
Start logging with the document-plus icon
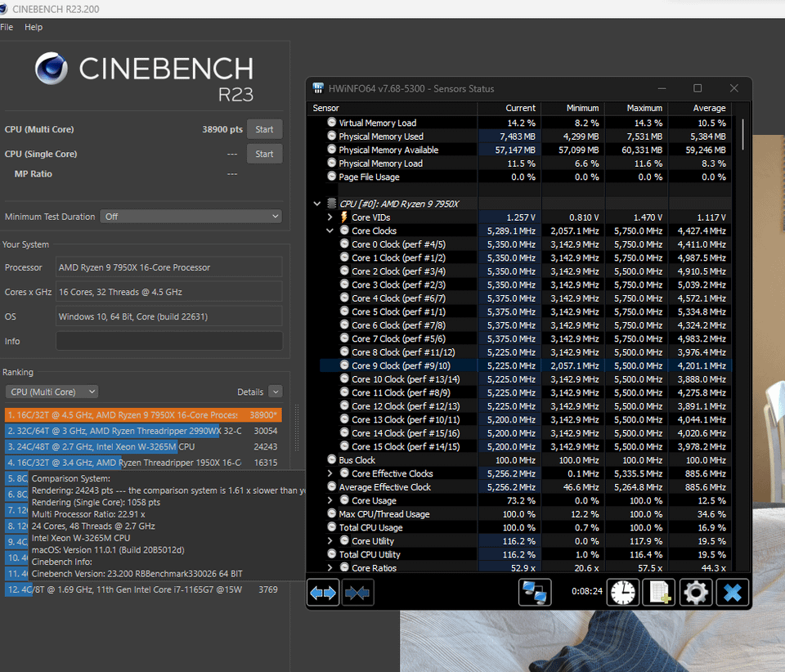click(x=659, y=593)
